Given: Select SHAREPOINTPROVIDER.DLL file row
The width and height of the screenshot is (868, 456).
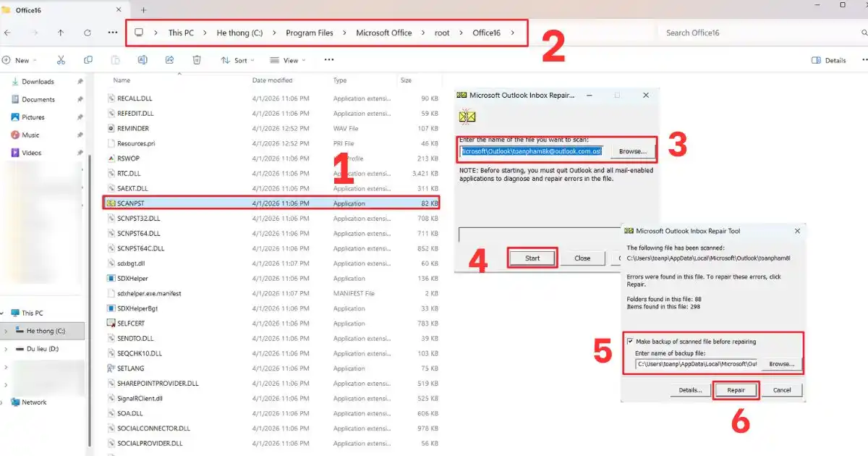Looking at the screenshot, I should click(272, 384).
